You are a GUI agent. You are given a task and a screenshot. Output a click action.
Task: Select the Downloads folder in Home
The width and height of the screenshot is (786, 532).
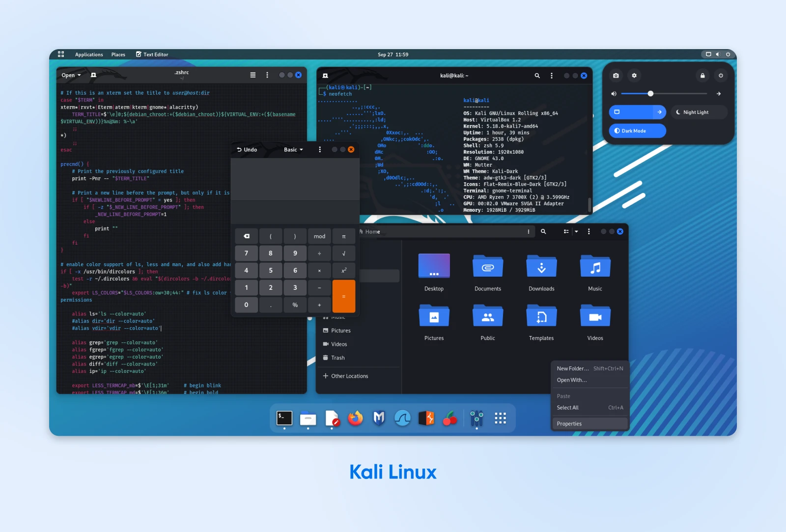541,273
